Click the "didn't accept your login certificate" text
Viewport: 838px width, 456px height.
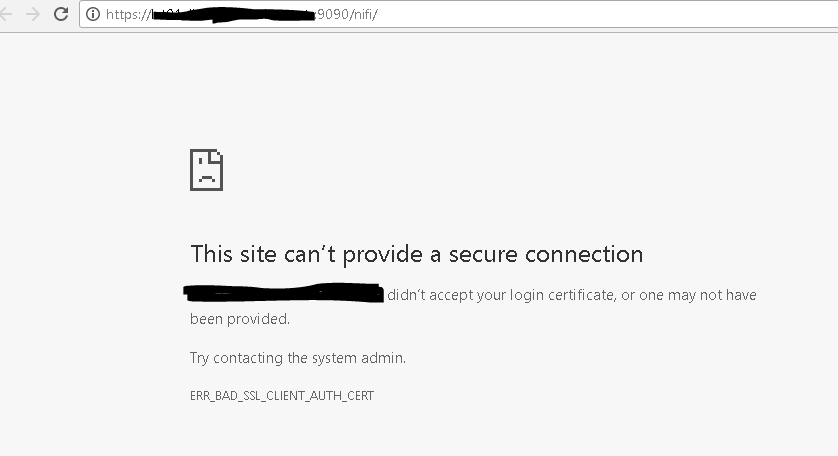pos(500,295)
